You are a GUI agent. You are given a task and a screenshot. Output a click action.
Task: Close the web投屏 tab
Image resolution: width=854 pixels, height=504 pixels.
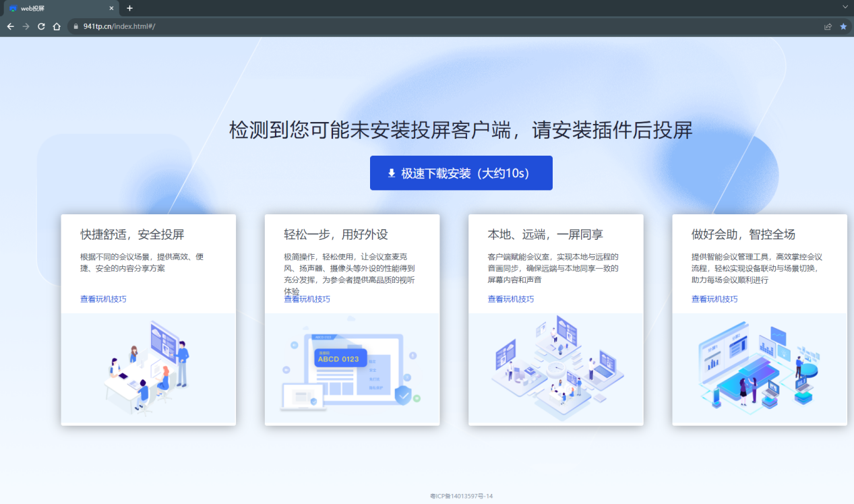point(112,8)
